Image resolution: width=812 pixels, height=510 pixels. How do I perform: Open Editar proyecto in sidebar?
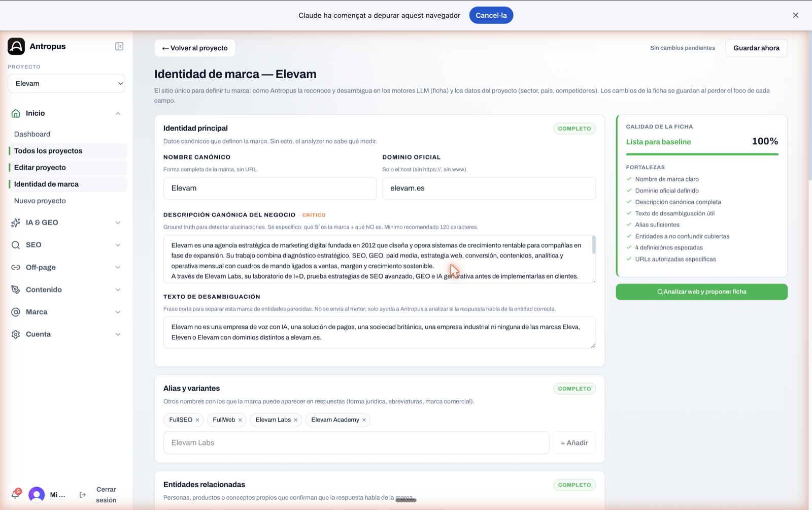(67, 168)
